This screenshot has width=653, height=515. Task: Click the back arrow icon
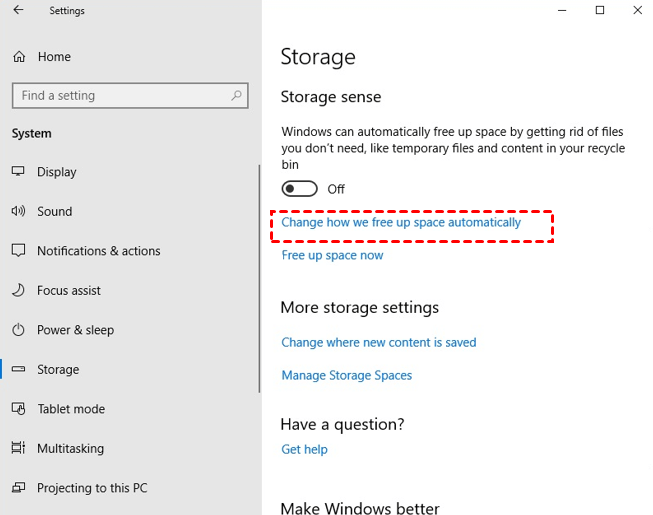pos(18,11)
